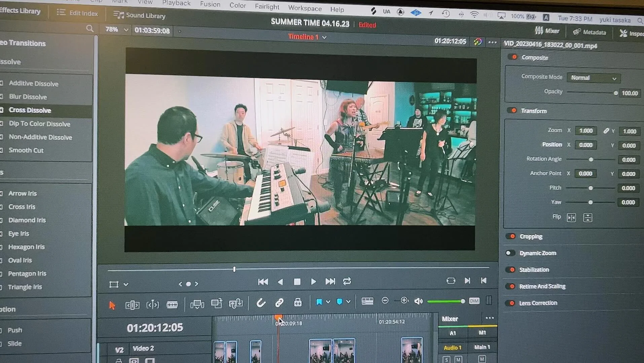Play the timeline in reverse
Screen dimensions: 644x363
280,282
